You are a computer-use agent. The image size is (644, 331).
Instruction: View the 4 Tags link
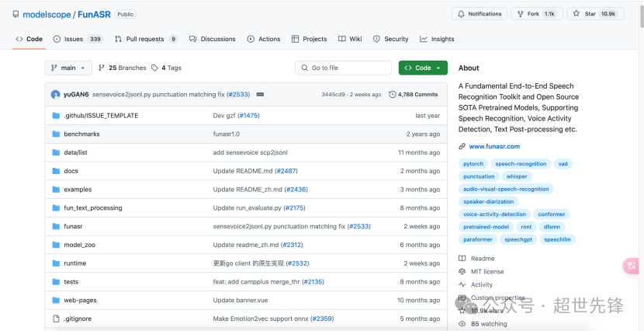(166, 68)
